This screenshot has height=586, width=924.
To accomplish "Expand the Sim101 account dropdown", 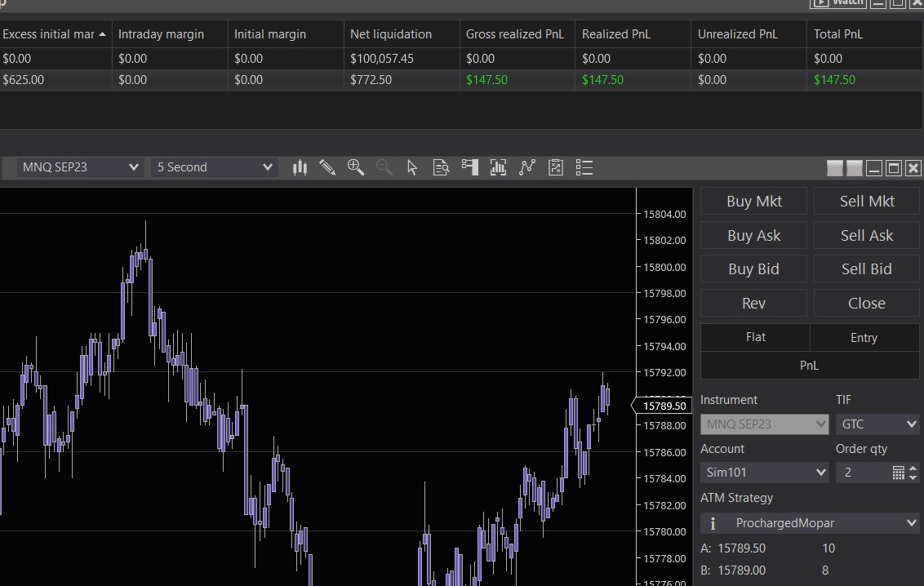I will [764, 473].
